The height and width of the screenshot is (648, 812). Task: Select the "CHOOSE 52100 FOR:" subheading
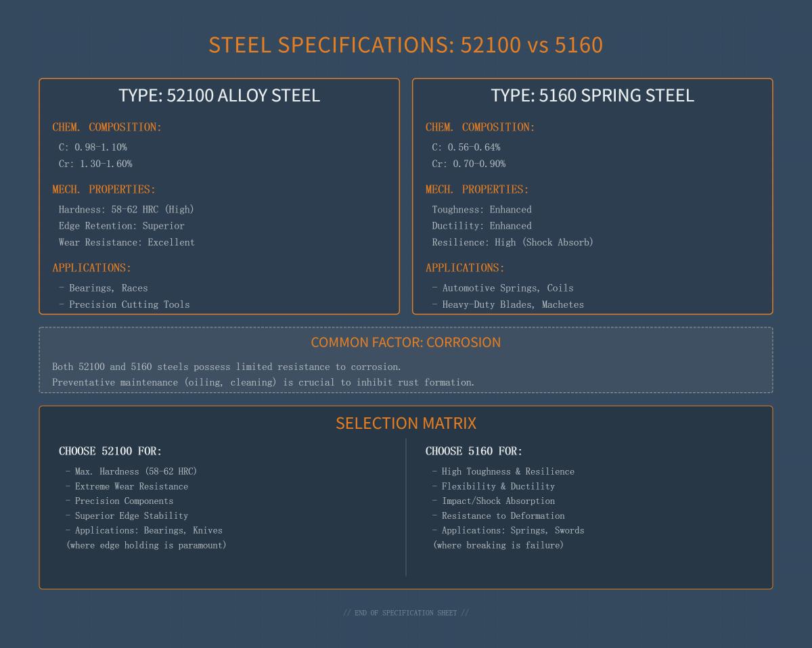click(110, 451)
